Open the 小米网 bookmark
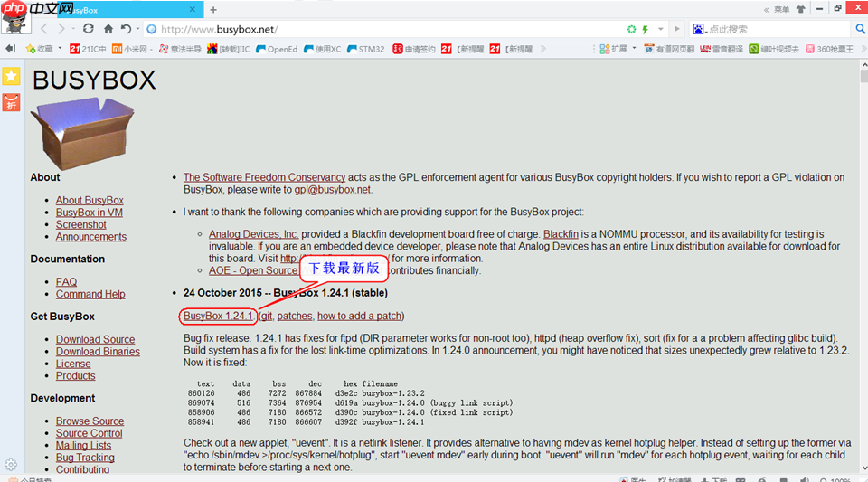Image resolution: width=868 pixels, height=482 pixels. [132, 49]
